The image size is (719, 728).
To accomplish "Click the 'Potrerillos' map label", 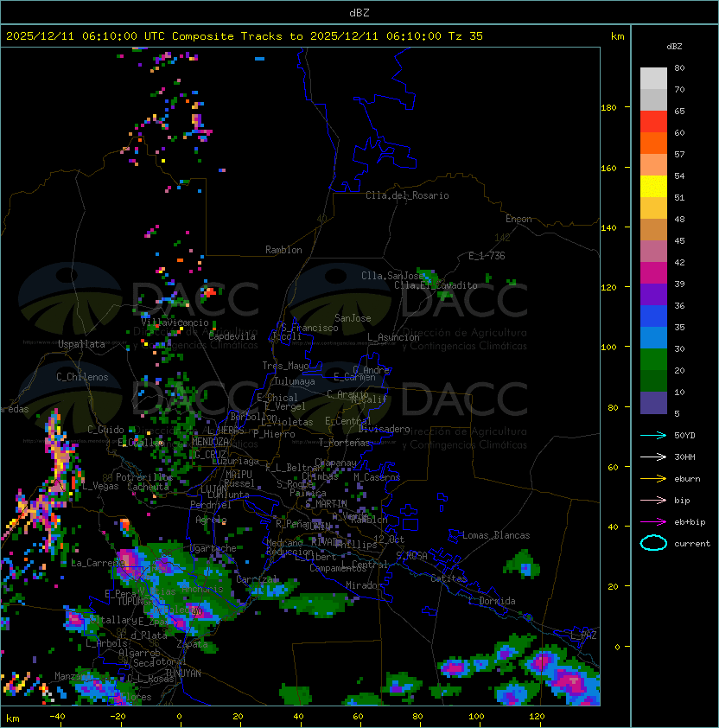I will pos(144,477).
